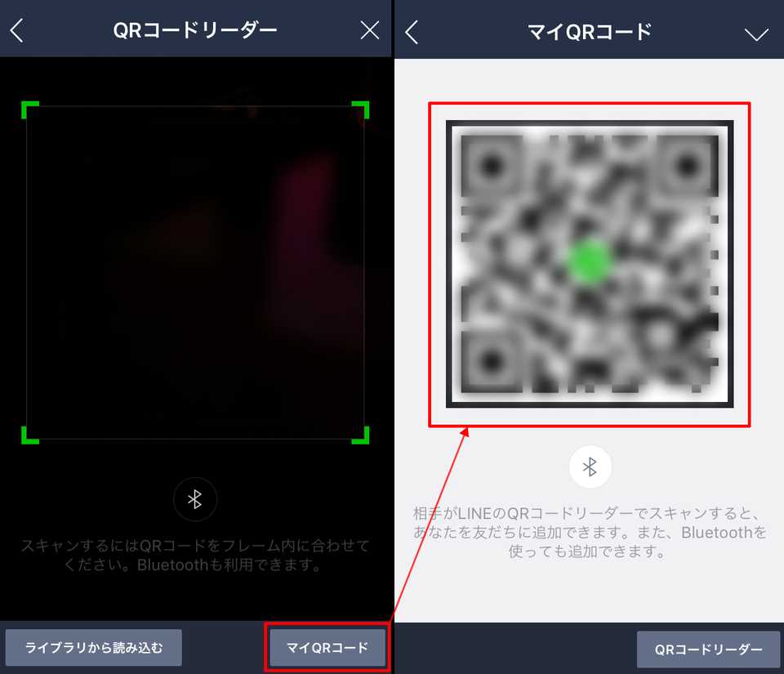Tap the 相手がLINEのQRコードリーダー description text
Screen dimensions: 784x674
click(589, 532)
